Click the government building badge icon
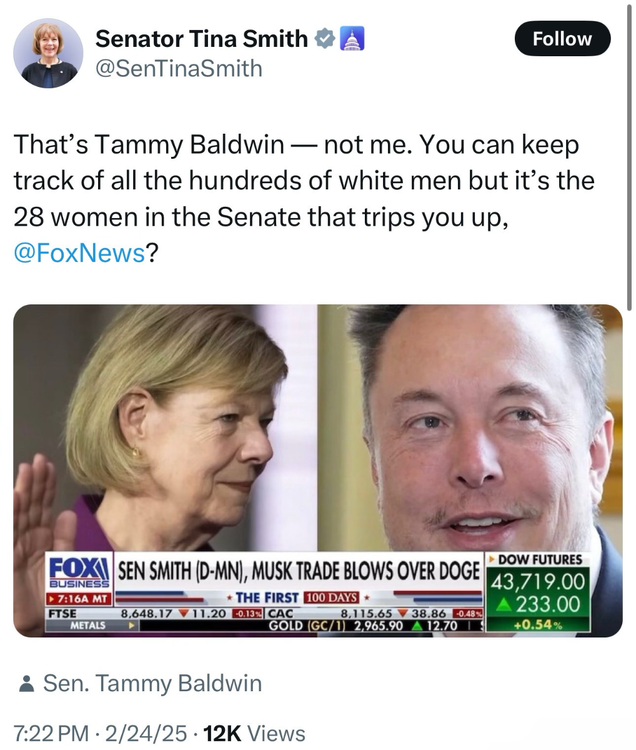The width and height of the screenshot is (636, 750). pyautogui.click(x=352, y=40)
